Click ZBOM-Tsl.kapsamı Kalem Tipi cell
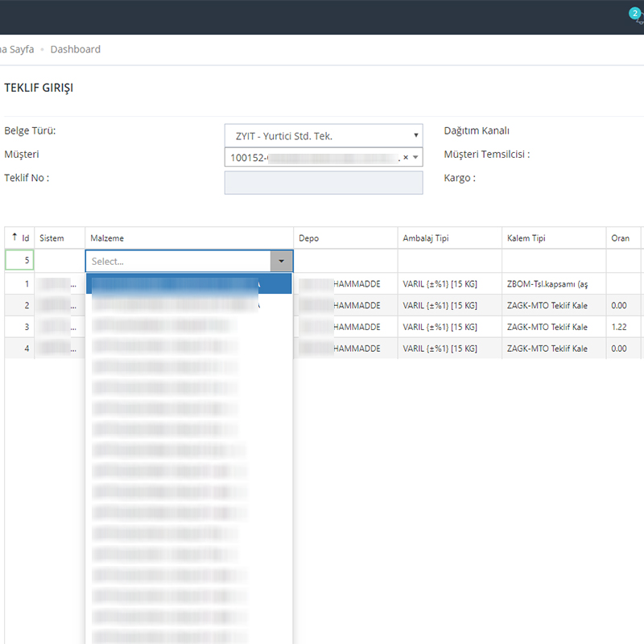 click(554, 284)
